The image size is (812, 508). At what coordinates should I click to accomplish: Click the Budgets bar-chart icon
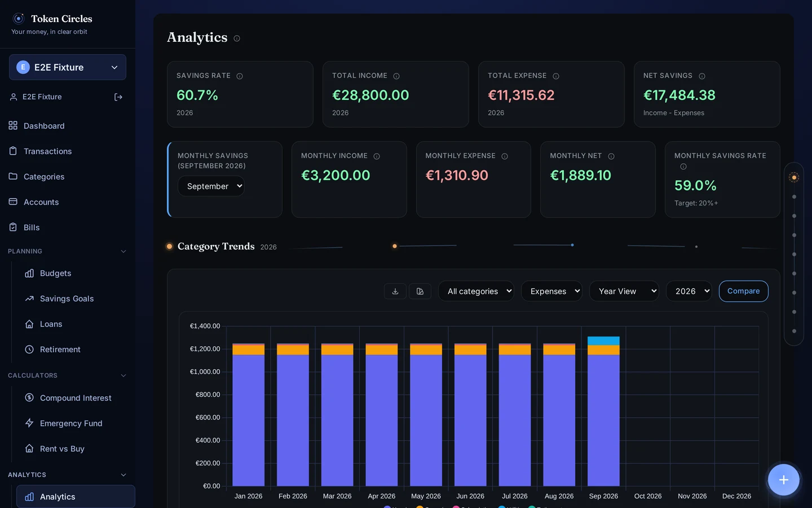click(29, 273)
